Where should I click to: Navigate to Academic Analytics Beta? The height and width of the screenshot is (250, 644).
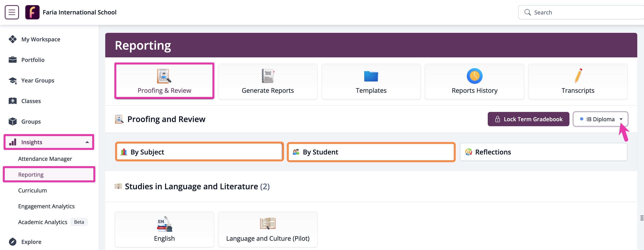(43, 222)
